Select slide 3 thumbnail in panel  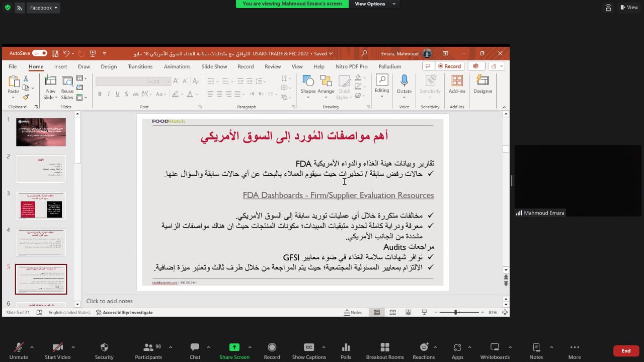(41, 205)
